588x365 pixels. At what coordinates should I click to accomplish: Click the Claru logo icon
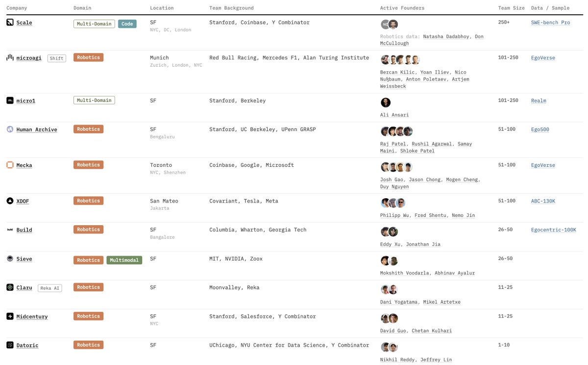(10, 287)
